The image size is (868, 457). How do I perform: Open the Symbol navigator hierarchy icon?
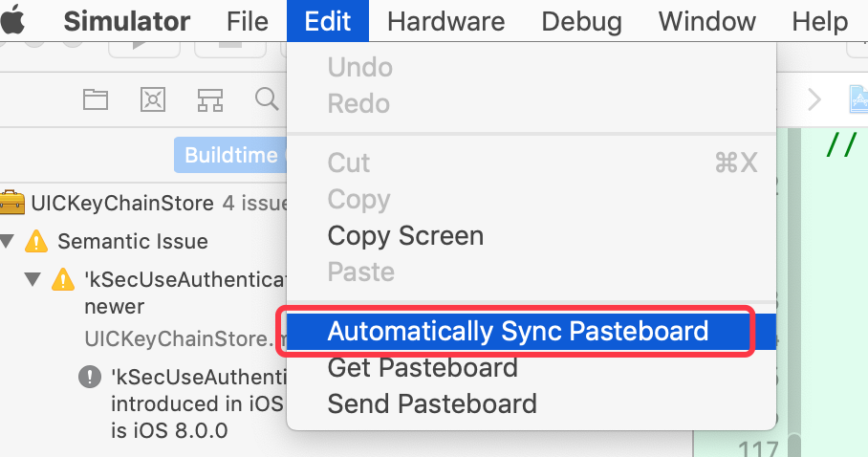click(x=210, y=98)
